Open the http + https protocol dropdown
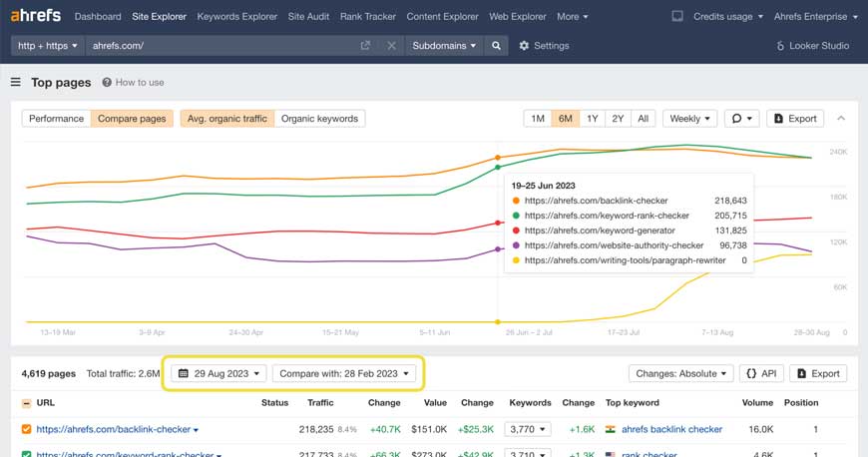The height and width of the screenshot is (457, 868). tap(48, 46)
